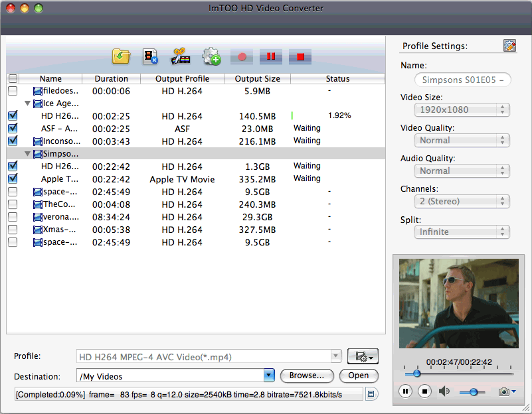This screenshot has height=414, width=532.
Task: Click the Apple TV Movie profile cell
Action: point(182,179)
